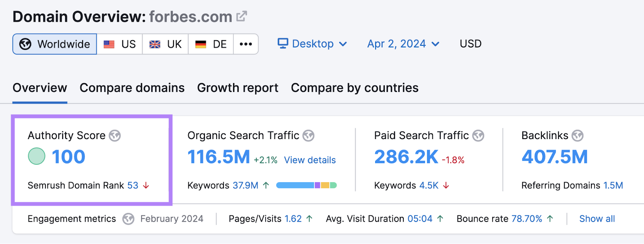Open organic traffic value 116.5M
Viewport: 644px width, 244px height.
[x=219, y=157]
